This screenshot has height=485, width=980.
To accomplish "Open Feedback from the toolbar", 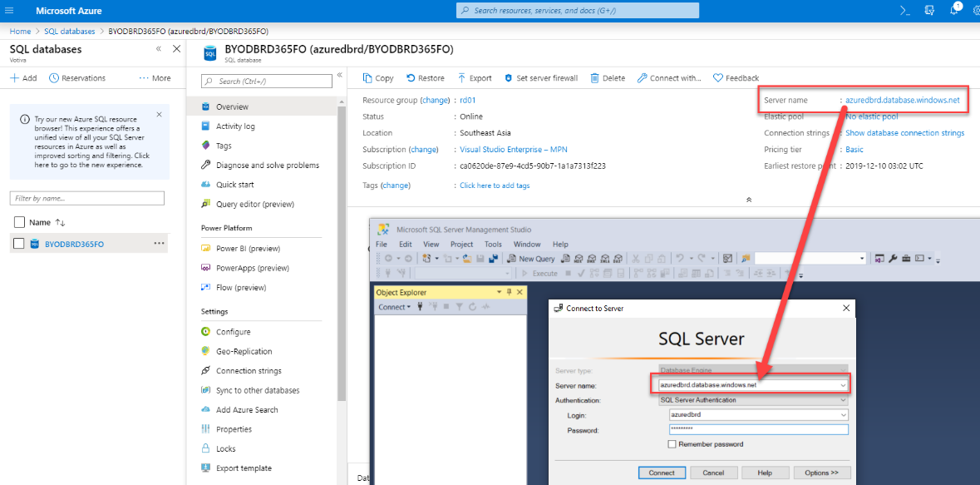I will point(736,78).
